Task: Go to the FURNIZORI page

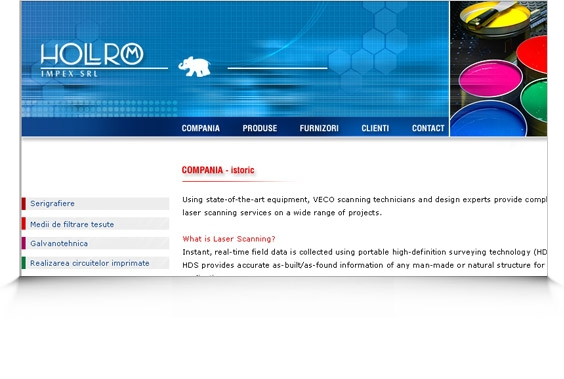Action: (x=319, y=128)
